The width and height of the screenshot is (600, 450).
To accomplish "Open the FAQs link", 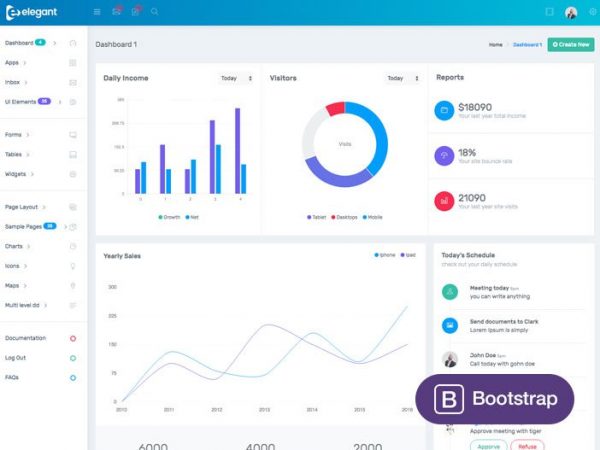I will tap(12, 377).
